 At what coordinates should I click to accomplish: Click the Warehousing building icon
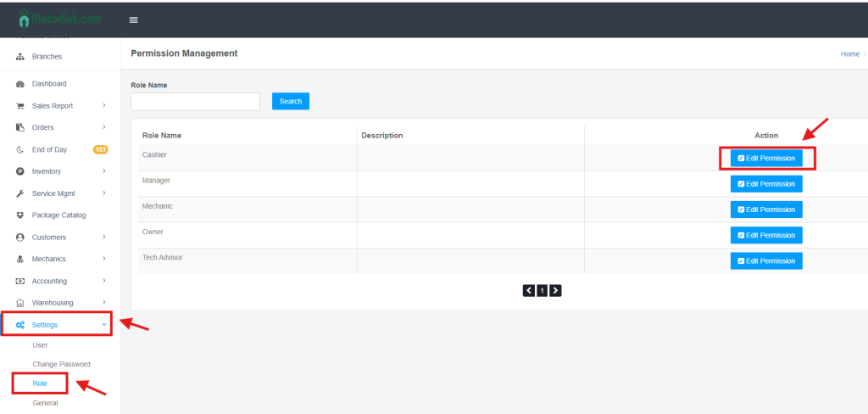point(20,303)
